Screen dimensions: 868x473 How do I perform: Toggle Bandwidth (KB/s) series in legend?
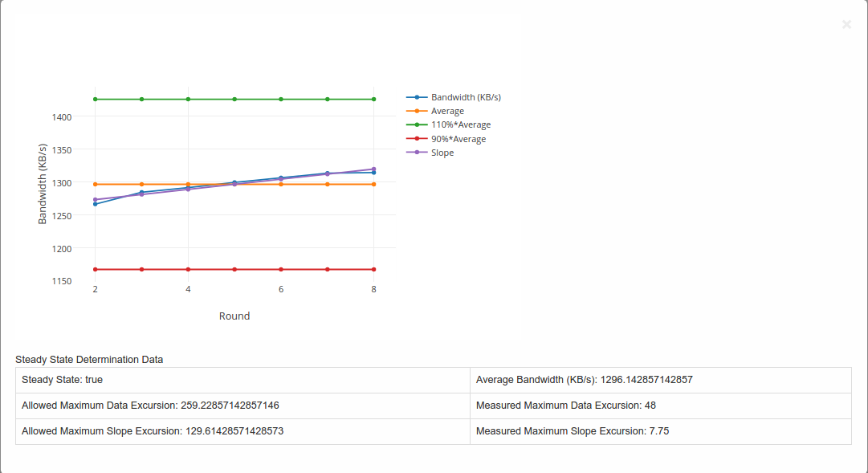point(466,97)
